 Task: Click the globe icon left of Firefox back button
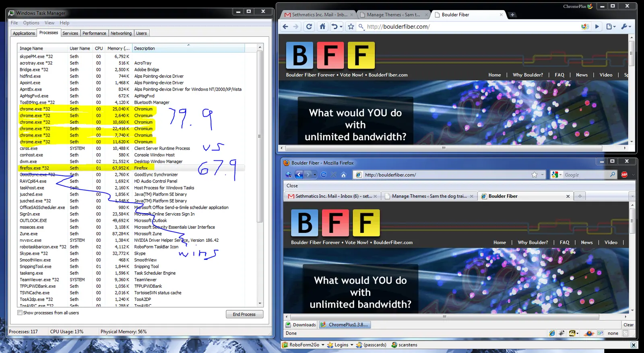tap(288, 174)
